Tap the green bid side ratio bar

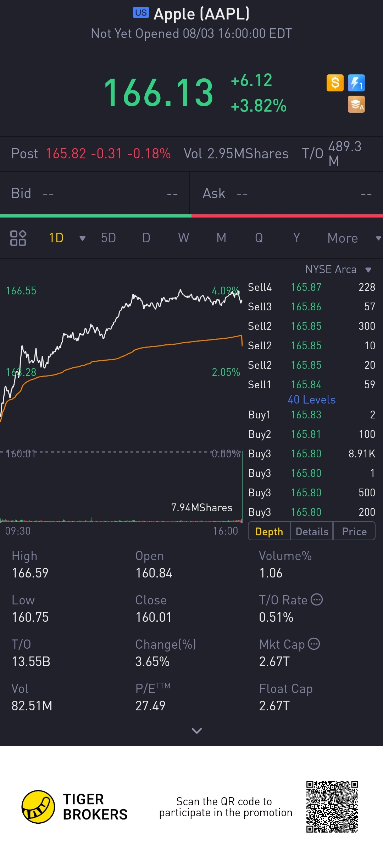(96, 216)
